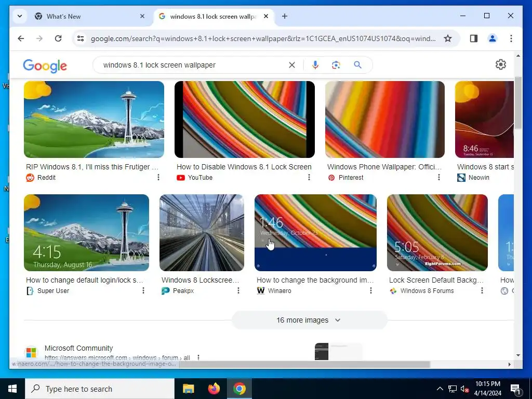Image resolution: width=532 pixels, height=399 pixels.
Task: Open the tab search dropdown
Action: (x=20, y=16)
